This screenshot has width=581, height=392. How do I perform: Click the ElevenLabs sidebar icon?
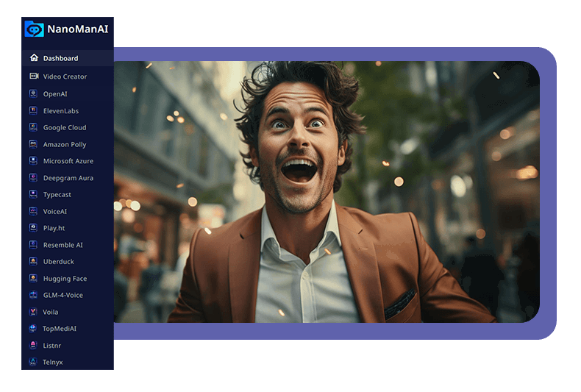[x=34, y=111]
